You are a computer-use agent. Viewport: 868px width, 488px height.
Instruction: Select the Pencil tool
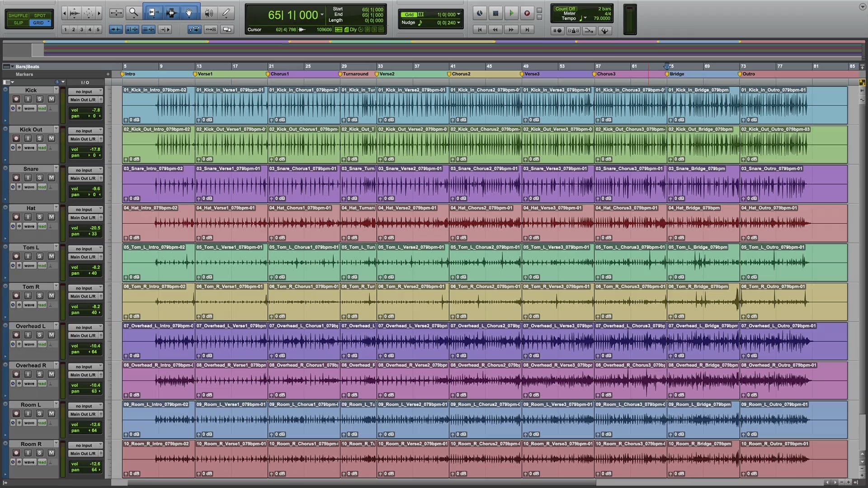coord(226,13)
